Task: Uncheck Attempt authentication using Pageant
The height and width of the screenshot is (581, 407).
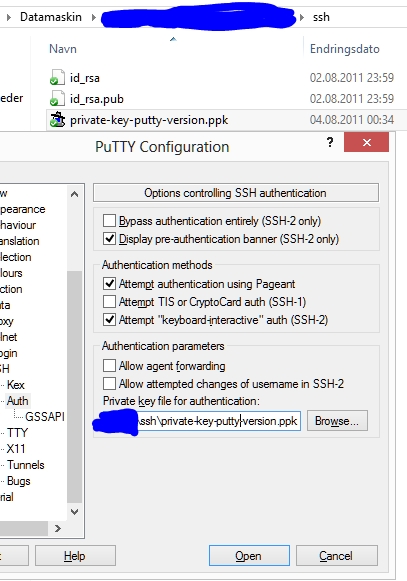Action: point(109,284)
